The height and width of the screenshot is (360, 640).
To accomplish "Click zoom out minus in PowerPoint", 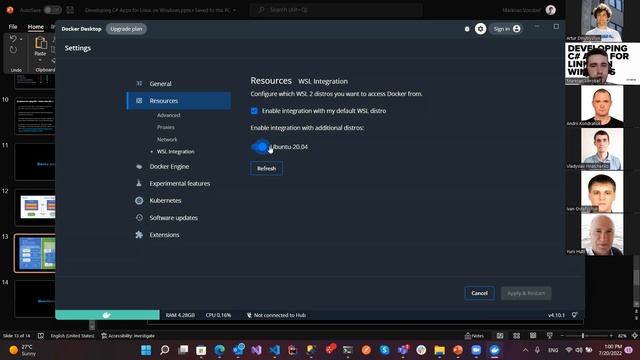I will coord(562,336).
